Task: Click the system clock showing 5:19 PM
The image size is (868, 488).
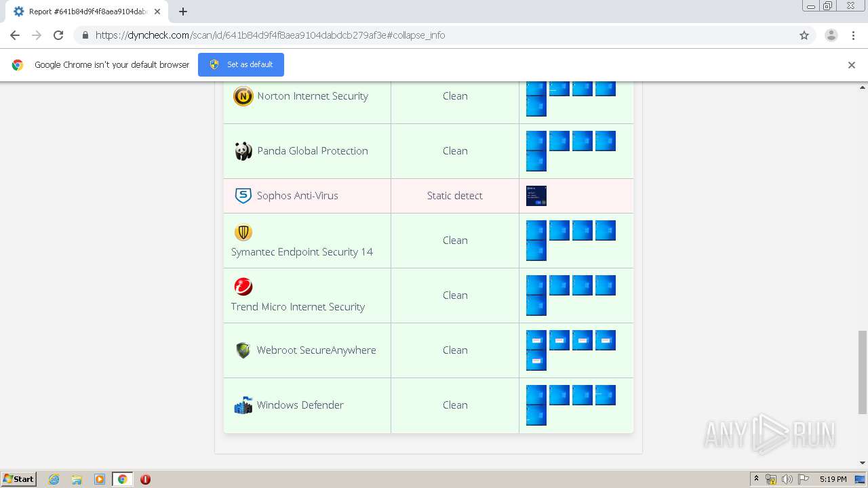Action: click(833, 479)
